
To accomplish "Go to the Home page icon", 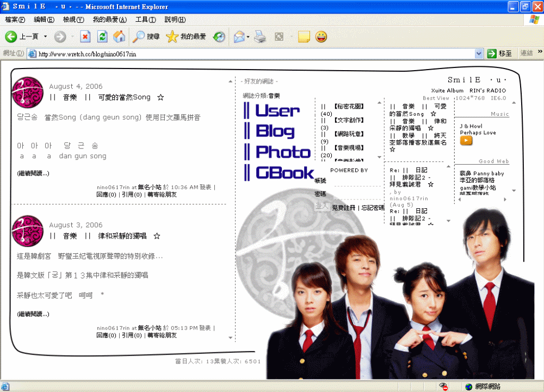I will [x=119, y=36].
